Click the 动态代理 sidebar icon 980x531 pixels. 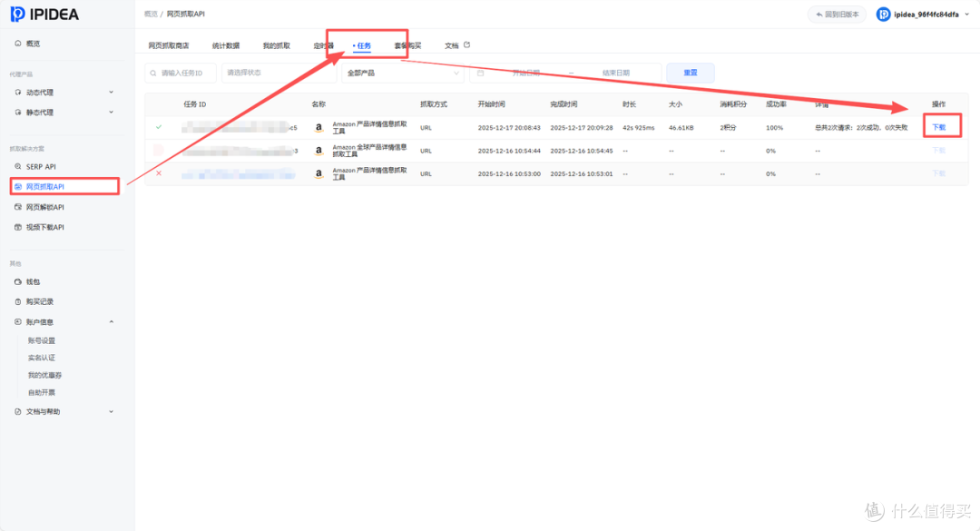coord(17,92)
